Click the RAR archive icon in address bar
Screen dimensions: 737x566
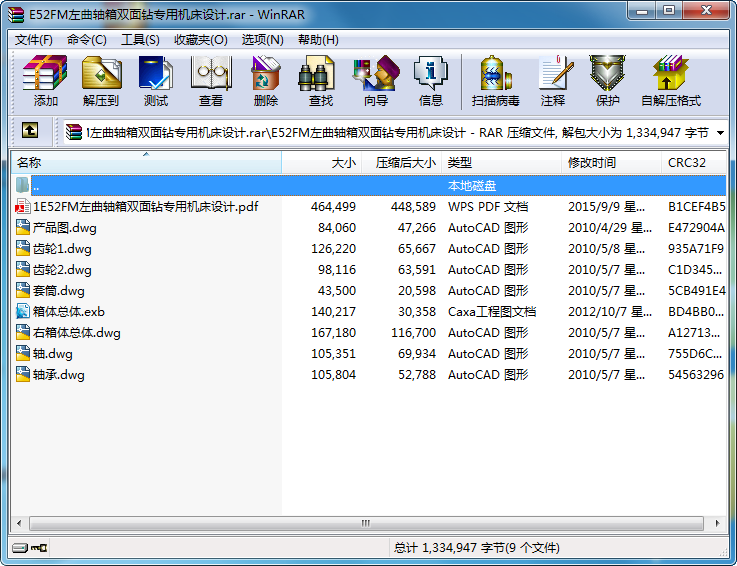click(74, 132)
